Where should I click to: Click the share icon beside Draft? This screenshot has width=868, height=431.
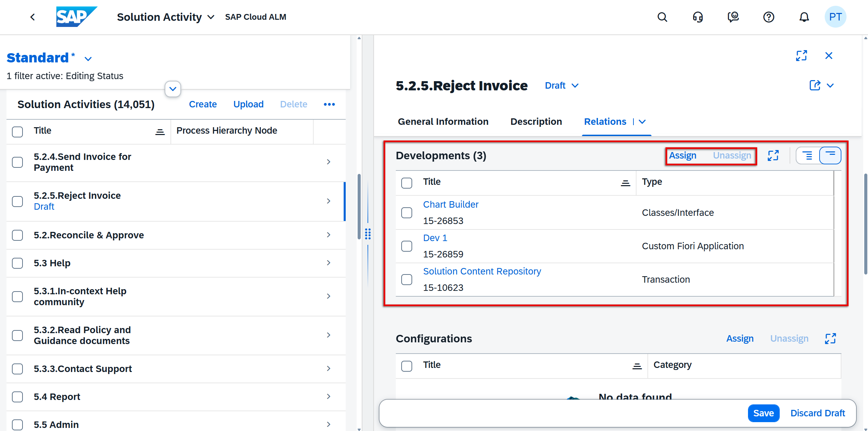[x=815, y=85]
